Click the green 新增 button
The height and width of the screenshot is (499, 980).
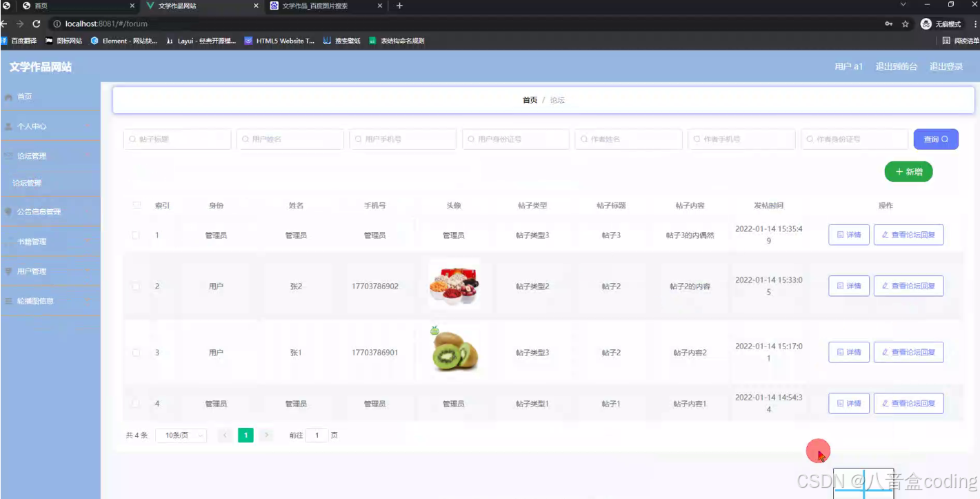point(908,172)
